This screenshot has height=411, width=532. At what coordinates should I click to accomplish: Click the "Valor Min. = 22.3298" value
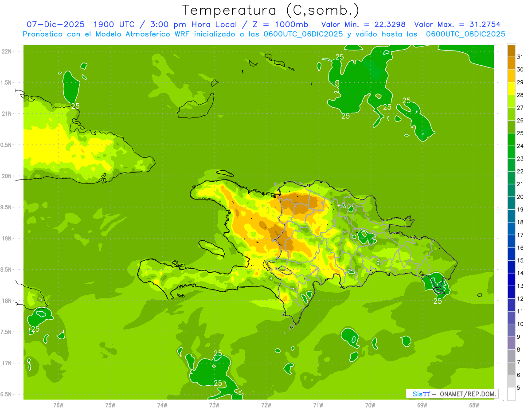tap(364, 24)
